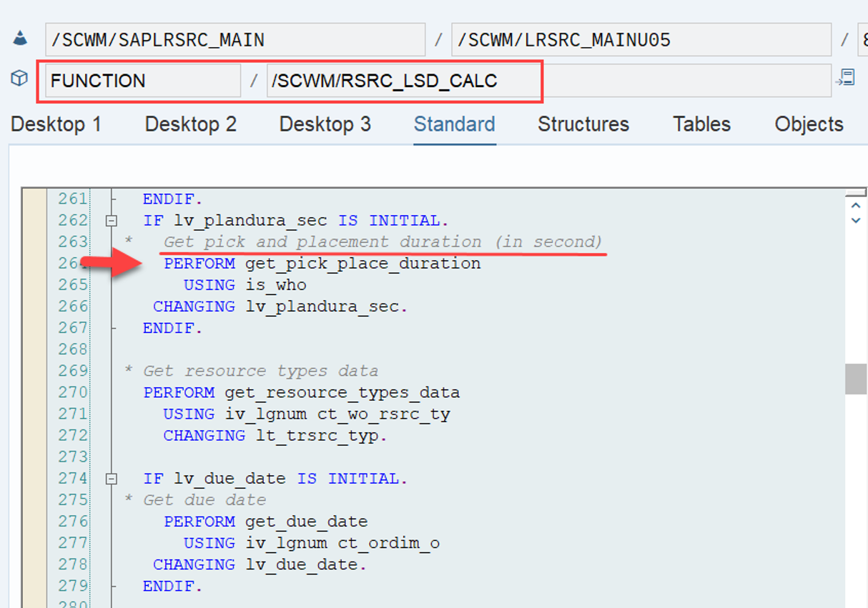Click the /SCWM/LRSRC_MAINU05 include field
This screenshot has width=868, height=608.
point(641,40)
